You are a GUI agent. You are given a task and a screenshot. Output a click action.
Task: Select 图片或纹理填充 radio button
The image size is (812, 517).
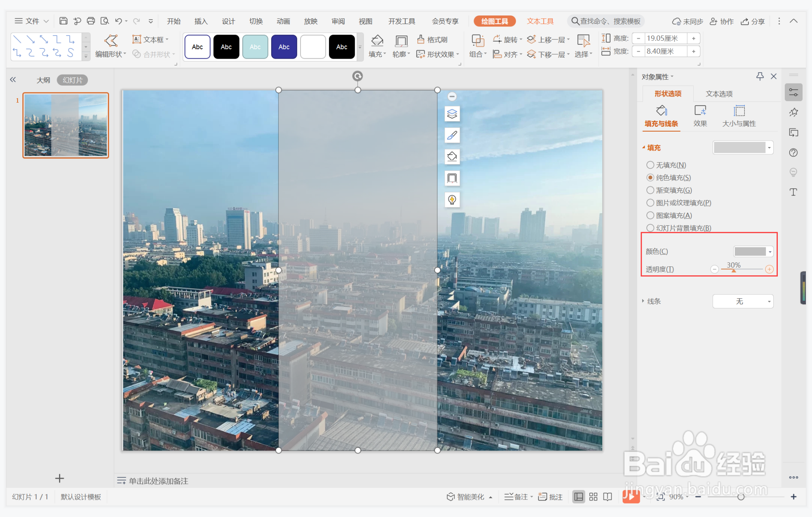[650, 203]
